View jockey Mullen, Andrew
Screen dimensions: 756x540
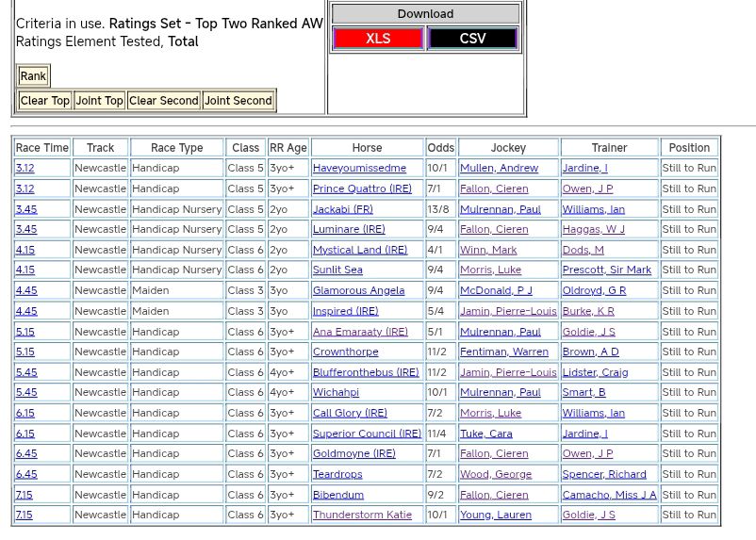(x=499, y=169)
